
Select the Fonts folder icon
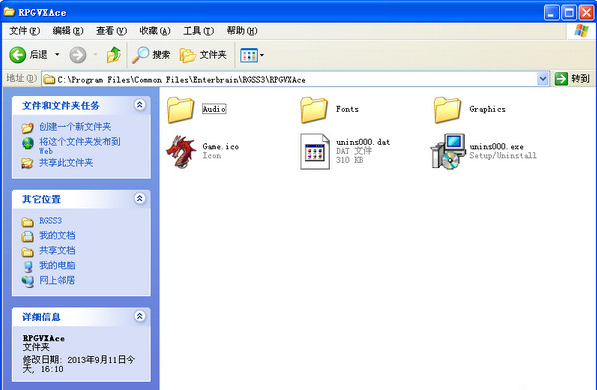[x=313, y=110]
